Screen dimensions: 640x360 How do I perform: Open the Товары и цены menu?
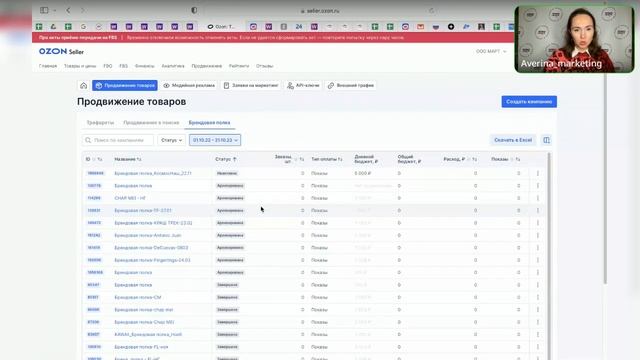click(x=80, y=66)
